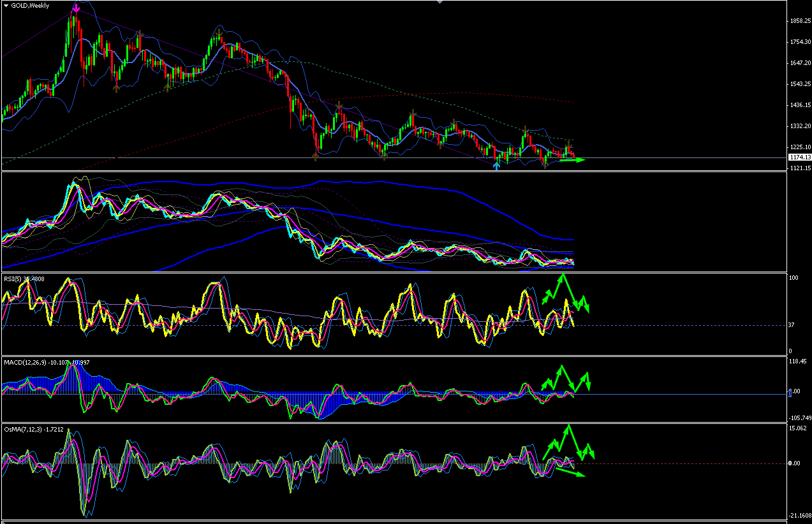Open the triangle menu beside GOLD,Weekly
Viewport: 812px width, 524px height.
coord(6,5)
